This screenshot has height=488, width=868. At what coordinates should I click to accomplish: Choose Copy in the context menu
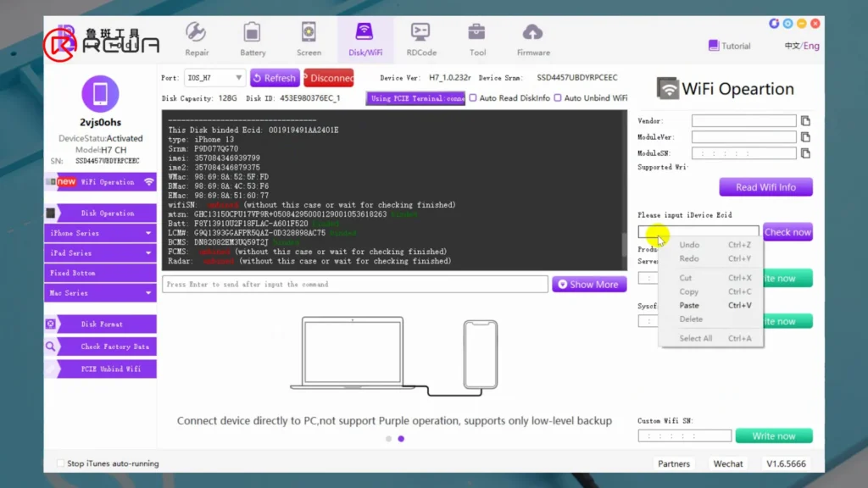(x=711, y=291)
